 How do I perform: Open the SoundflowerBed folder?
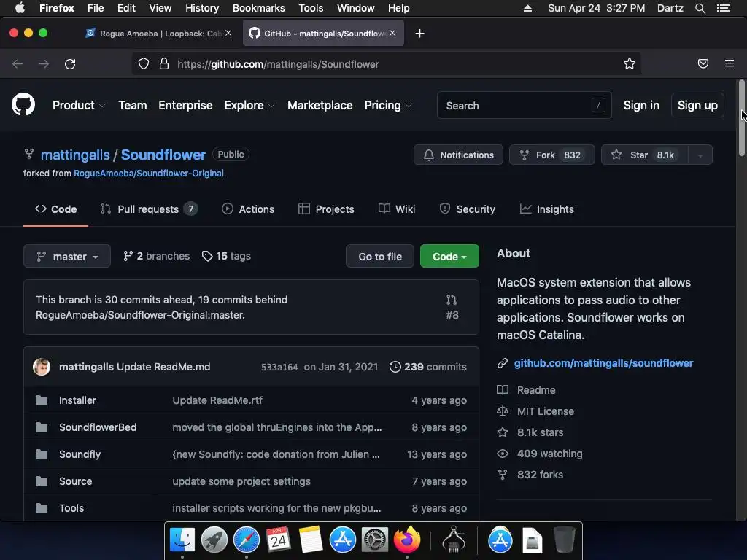click(98, 427)
